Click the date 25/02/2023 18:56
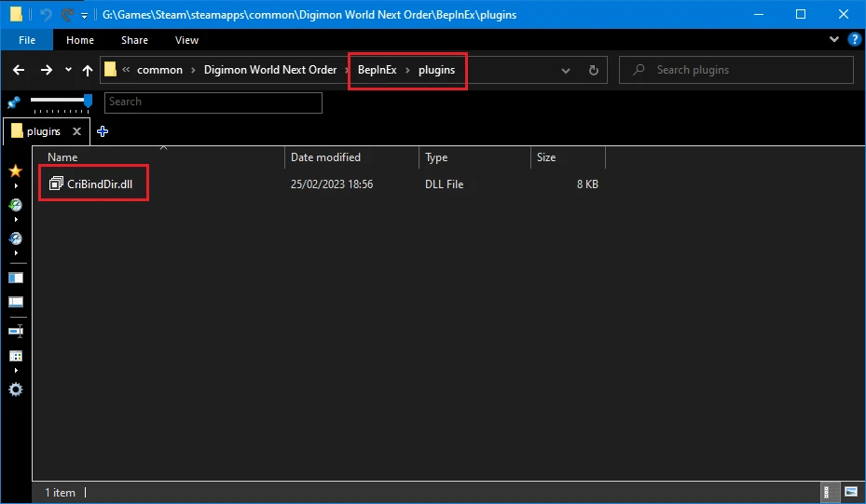 (x=332, y=184)
